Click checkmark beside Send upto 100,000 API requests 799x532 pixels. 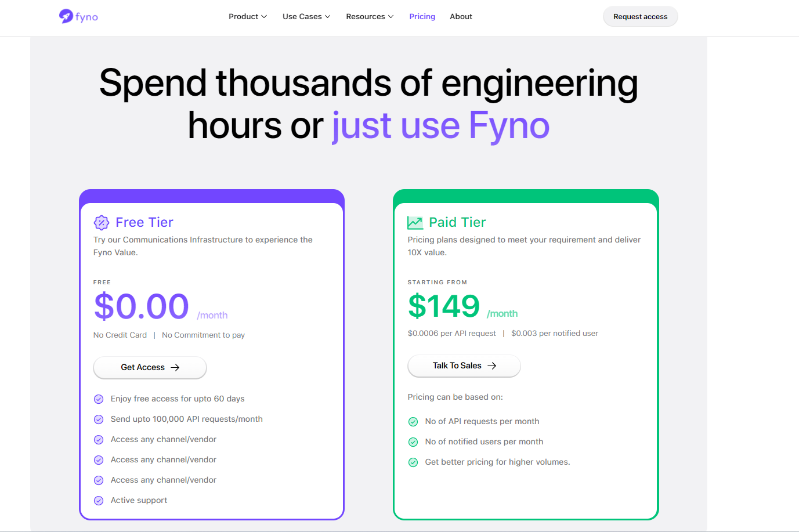[99, 419]
